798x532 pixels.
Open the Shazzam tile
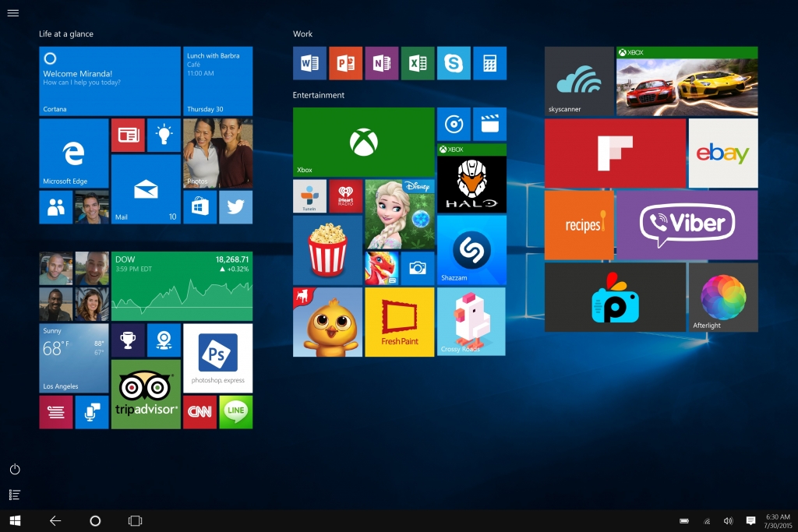[471, 250]
